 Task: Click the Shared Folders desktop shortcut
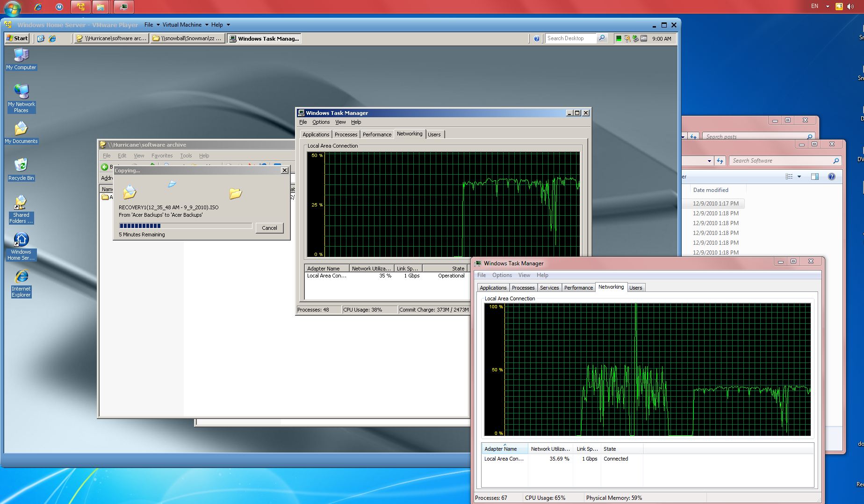coord(21,209)
